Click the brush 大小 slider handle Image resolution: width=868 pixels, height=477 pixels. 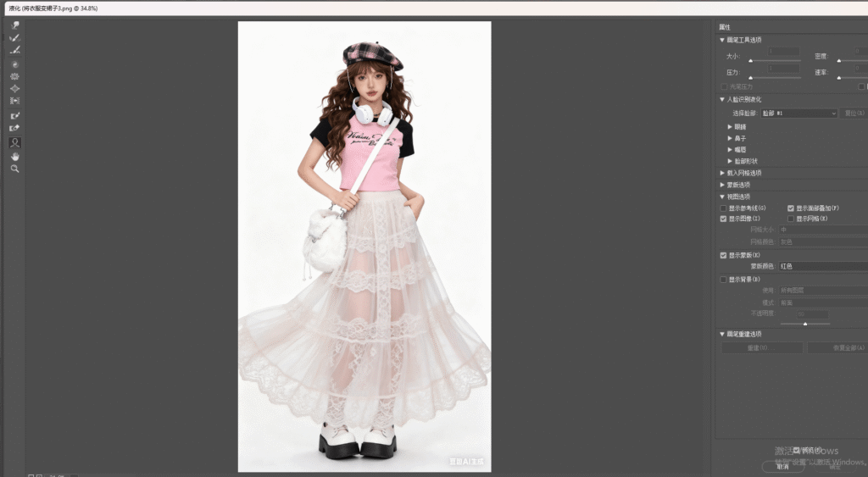pyautogui.click(x=749, y=61)
